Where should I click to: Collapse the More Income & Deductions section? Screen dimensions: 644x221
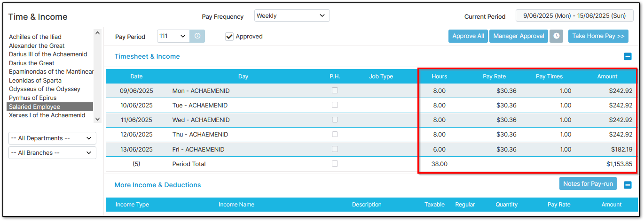tap(628, 185)
